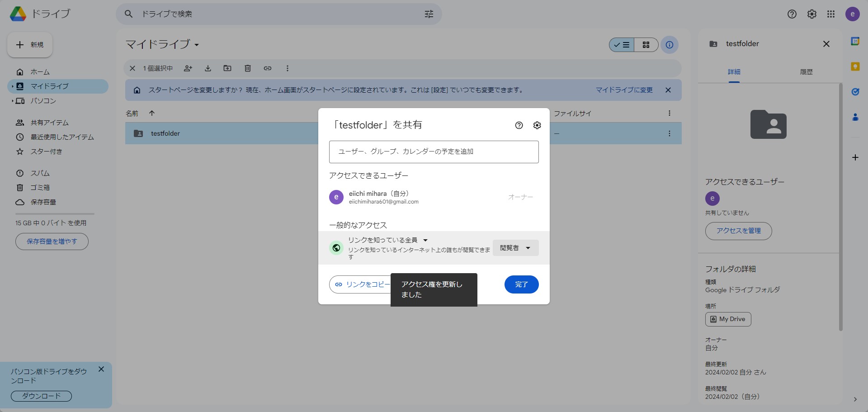Viewport: 868px width, 412px height.
Task: Click the add users input field
Action: point(434,152)
